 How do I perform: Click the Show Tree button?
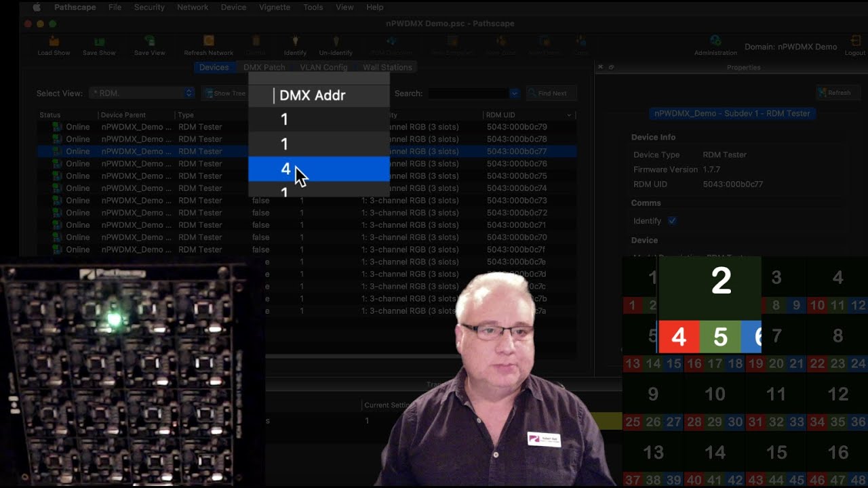[x=226, y=94]
